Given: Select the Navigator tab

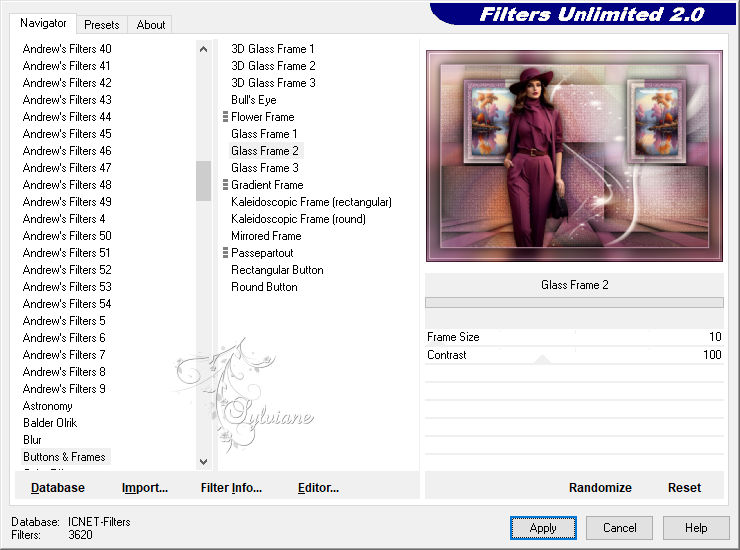Looking at the screenshot, I should [x=43, y=23].
